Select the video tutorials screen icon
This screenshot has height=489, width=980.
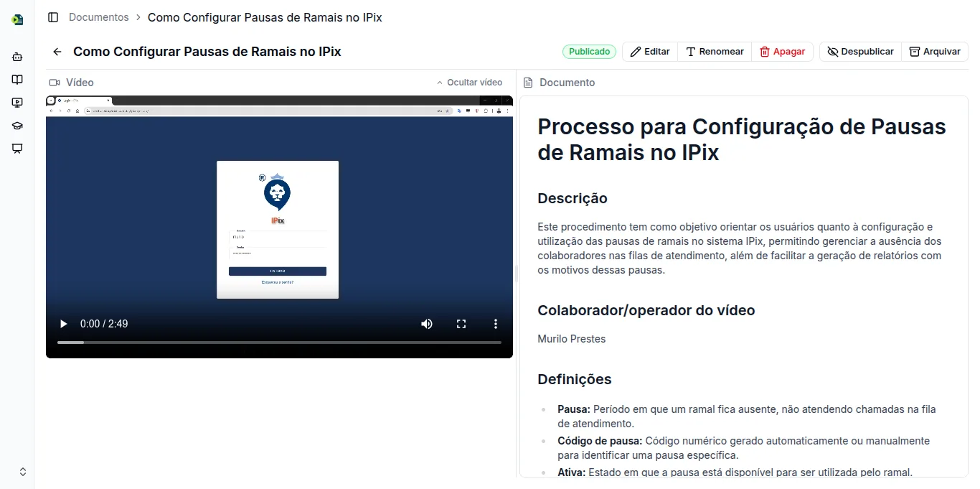click(x=17, y=102)
